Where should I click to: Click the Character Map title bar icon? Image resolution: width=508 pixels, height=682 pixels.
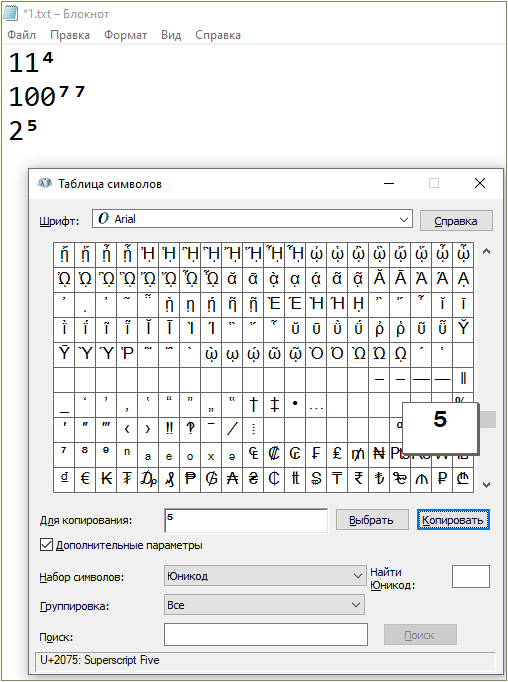click(x=45, y=184)
